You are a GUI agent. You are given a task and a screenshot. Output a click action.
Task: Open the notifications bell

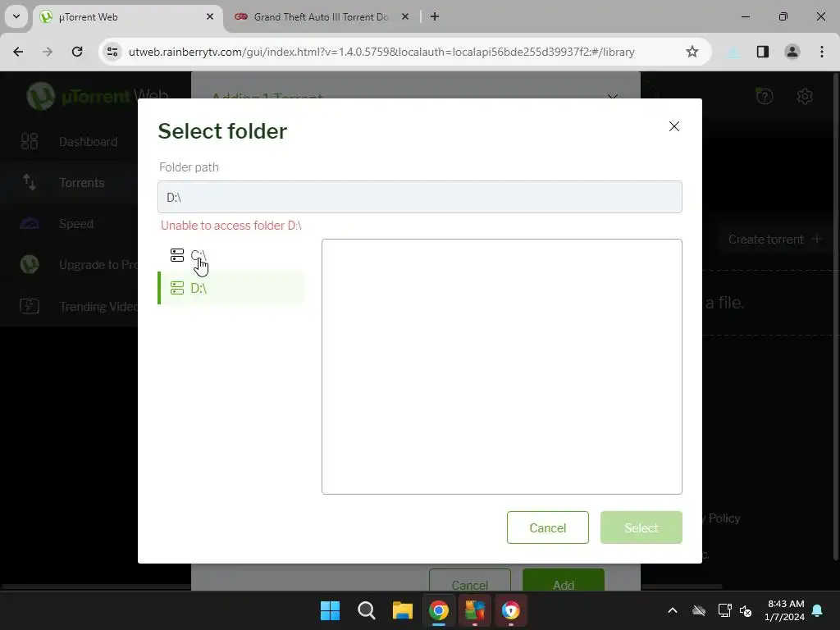click(x=817, y=610)
